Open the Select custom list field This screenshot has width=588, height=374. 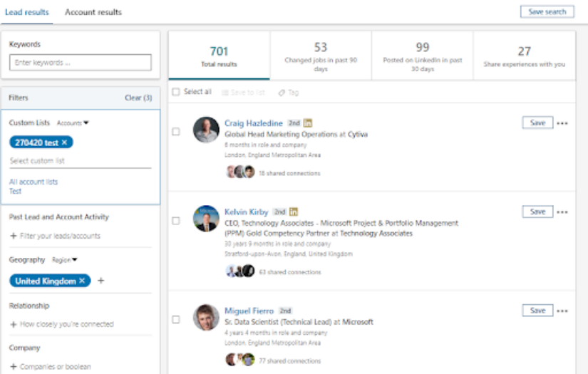coord(81,161)
